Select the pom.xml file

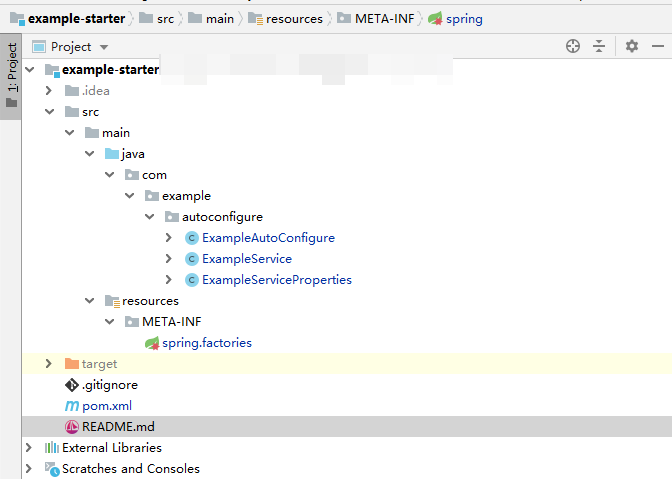(x=107, y=406)
